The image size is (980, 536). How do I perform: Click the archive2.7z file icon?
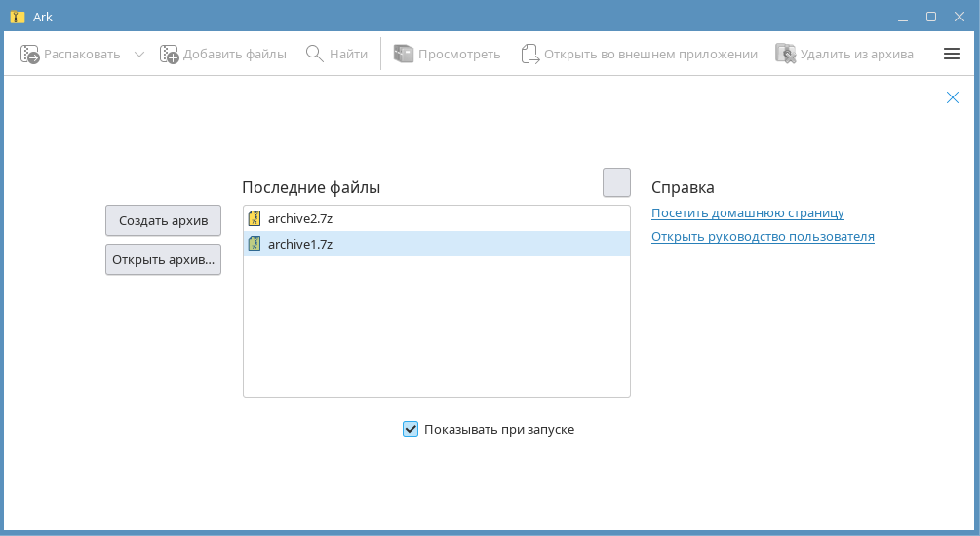click(255, 218)
